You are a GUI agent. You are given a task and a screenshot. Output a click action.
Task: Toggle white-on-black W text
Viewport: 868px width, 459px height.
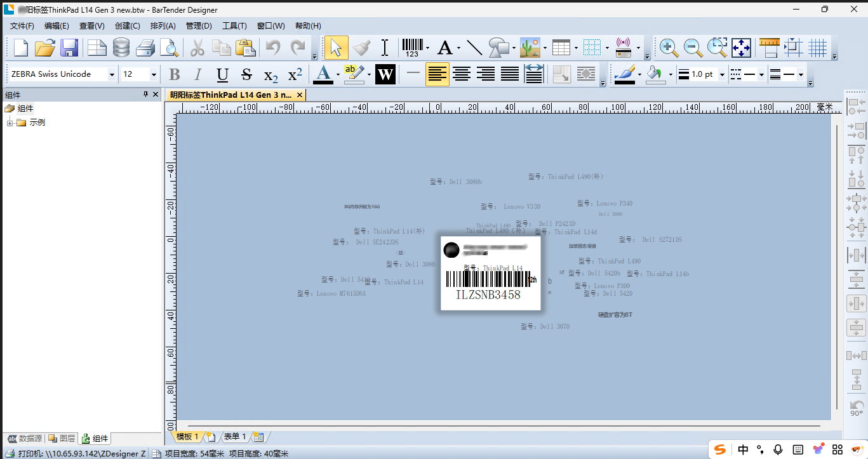tap(385, 75)
